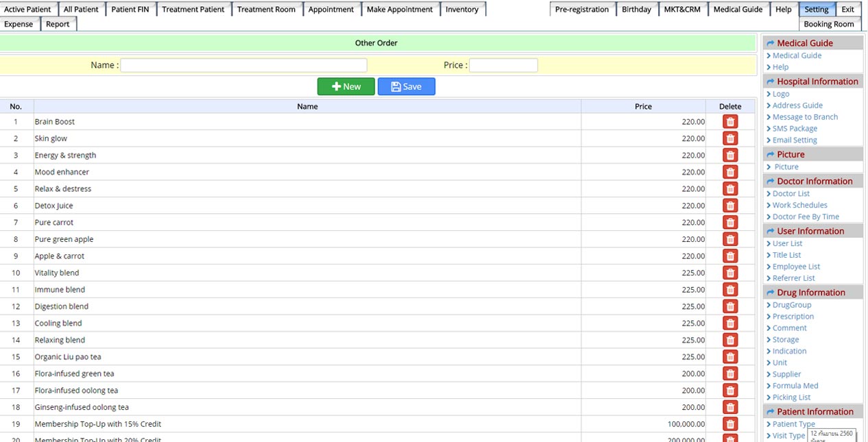The width and height of the screenshot is (868, 442).
Task: Remove the Detox Juice entry
Action: pyautogui.click(x=730, y=206)
